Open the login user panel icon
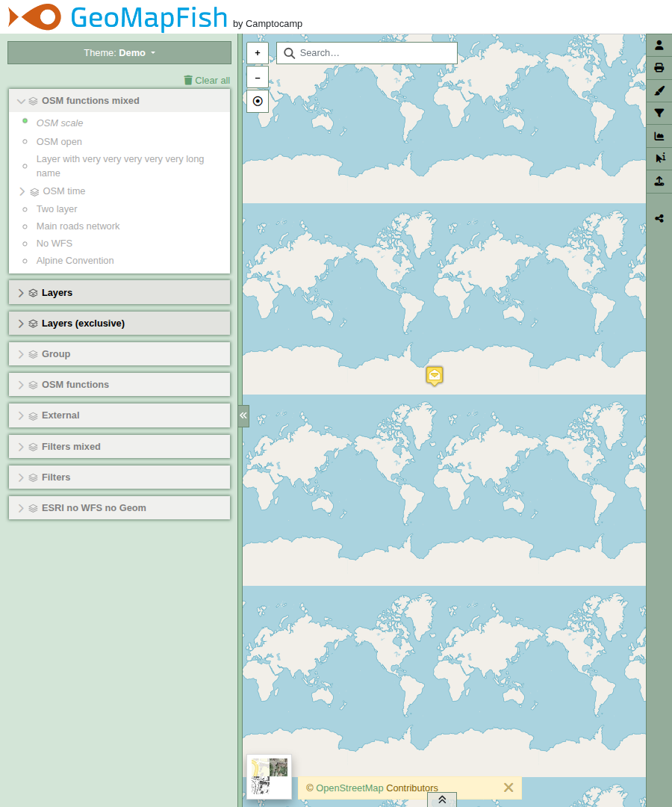Screen dimensions: 672x807 659,46
